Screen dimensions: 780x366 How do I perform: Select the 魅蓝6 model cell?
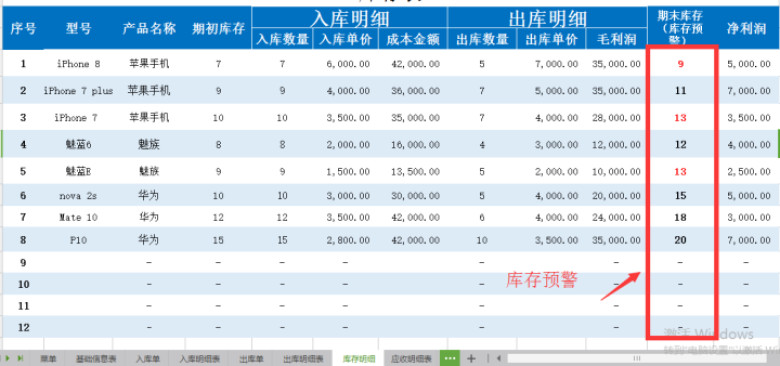point(79,144)
